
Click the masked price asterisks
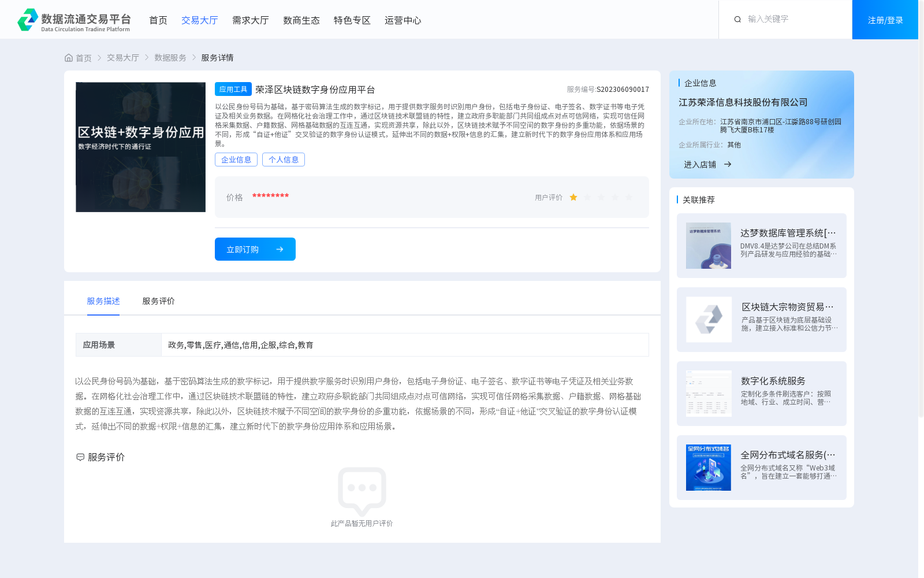270,196
